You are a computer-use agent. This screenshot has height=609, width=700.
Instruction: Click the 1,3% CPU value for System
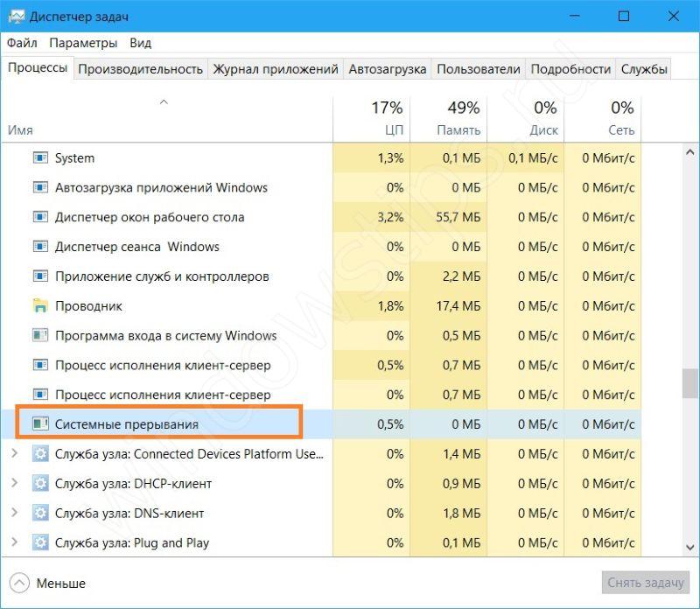pyautogui.click(x=390, y=158)
